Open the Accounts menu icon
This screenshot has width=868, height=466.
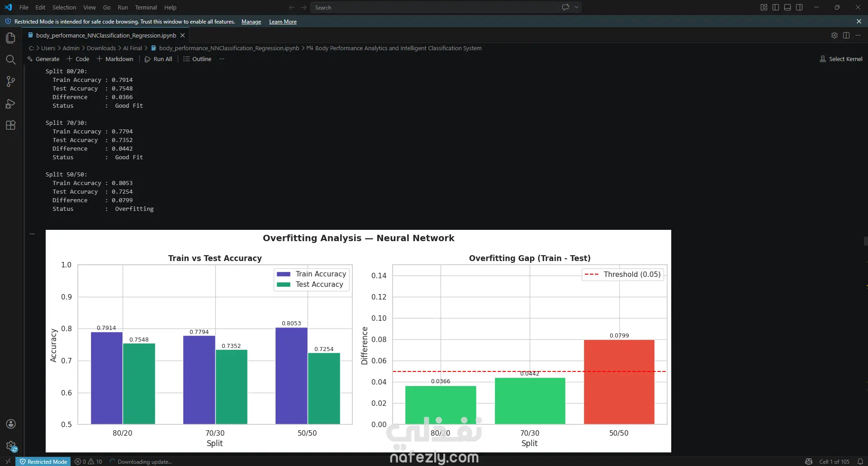pos(11,424)
